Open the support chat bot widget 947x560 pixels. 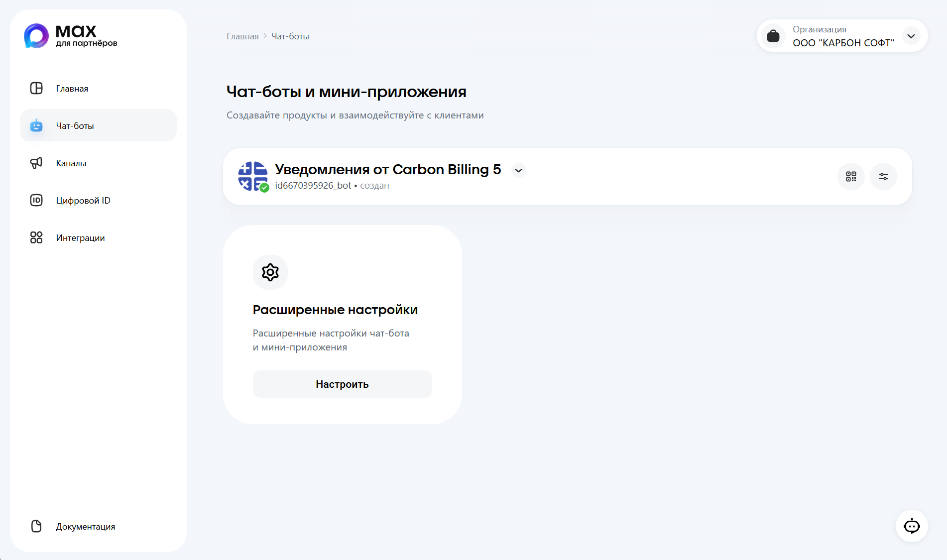[x=912, y=526]
